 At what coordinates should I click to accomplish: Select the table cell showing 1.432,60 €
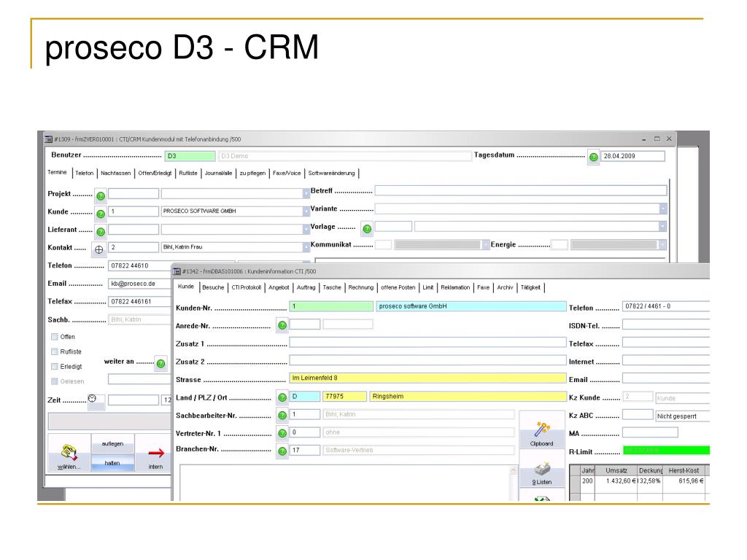[616, 481]
